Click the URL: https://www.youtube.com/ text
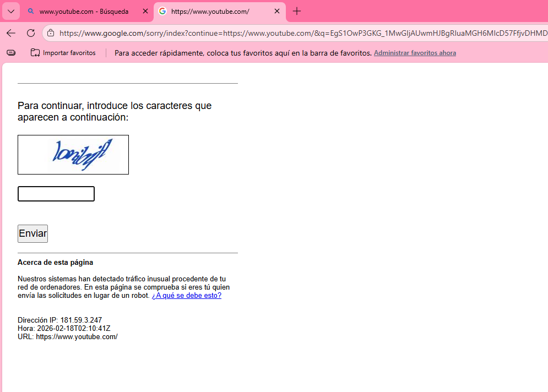Screen dimensions: 548x392 [x=68, y=337]
